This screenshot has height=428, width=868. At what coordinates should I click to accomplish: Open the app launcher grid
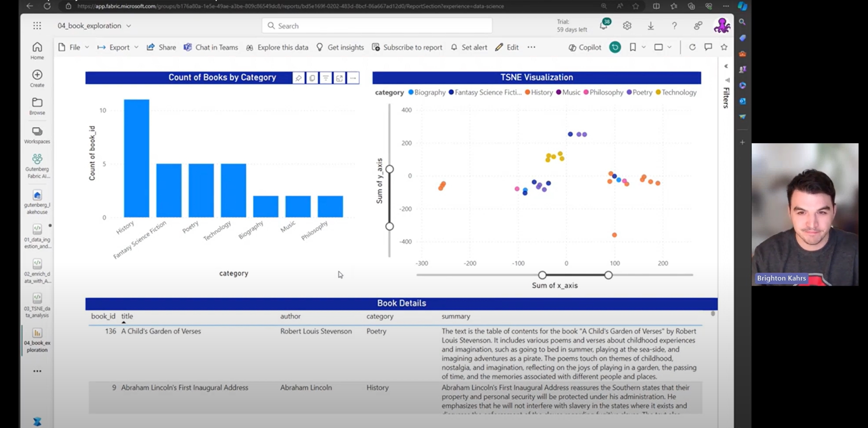(37, 26)
